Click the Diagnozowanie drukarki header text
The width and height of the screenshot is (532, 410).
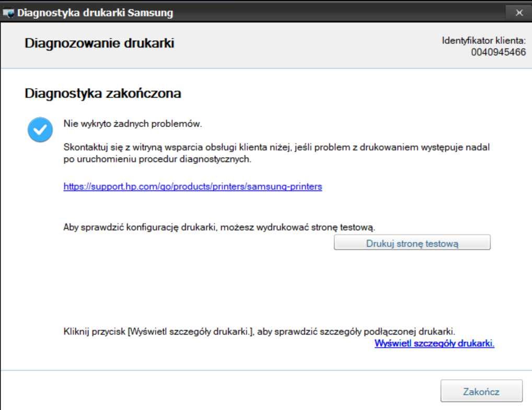tap(99, 43)
